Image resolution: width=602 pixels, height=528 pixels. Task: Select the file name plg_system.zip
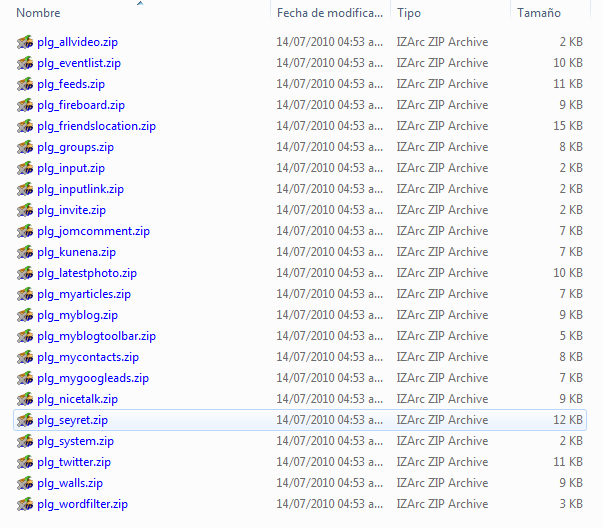[x=76, y=441]
